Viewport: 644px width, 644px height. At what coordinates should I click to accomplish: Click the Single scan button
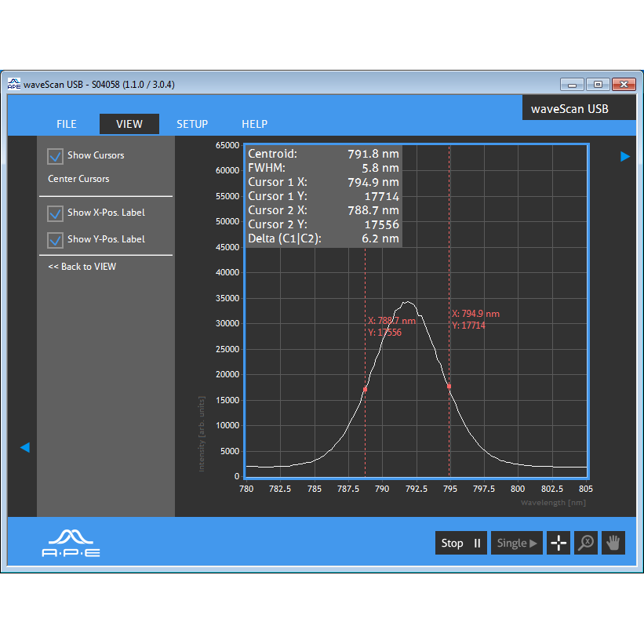coord(517,543)
